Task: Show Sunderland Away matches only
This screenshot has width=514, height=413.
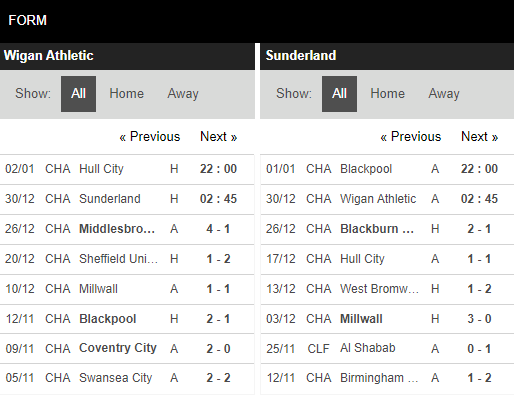Action: click(x=444, y=94)
